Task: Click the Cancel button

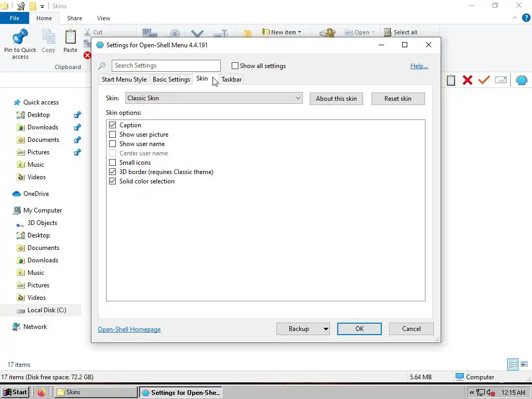Action: [411, 329]
